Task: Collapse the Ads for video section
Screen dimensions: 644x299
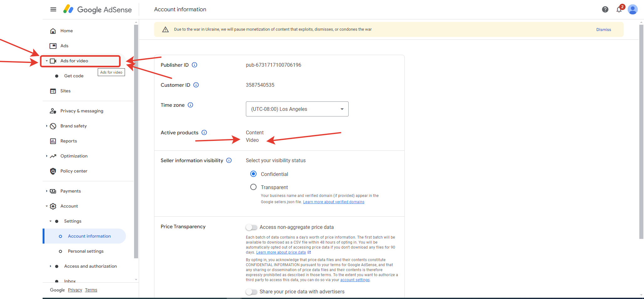Action: pyautogui.click(x=47, y=61)
